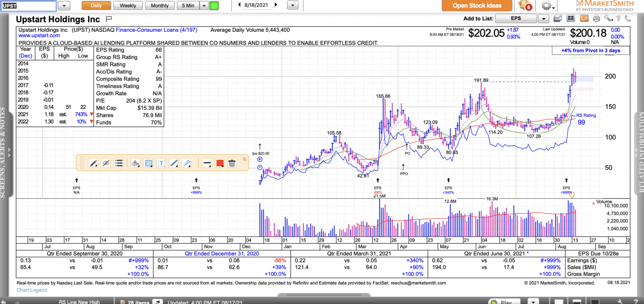Open the Add to List dropdown arrow
Screen dimensions: 644x304
point(543,18)
